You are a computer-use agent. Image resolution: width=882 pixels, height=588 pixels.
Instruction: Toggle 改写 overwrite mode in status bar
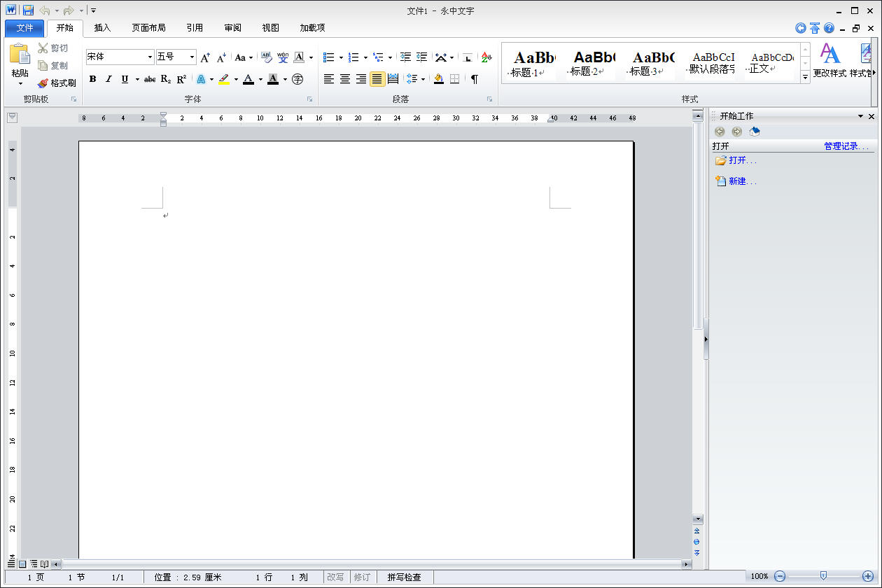tap(335, 577)
